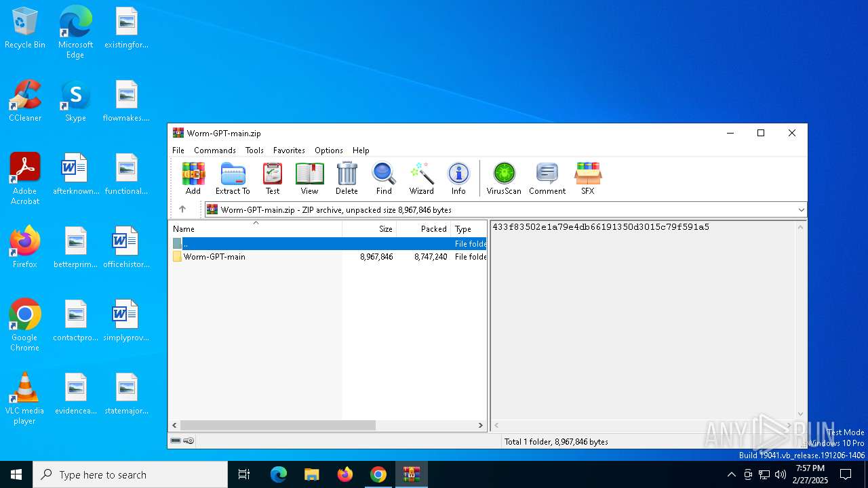Open CCleaner desktop shortcut

tap(25, 101)
